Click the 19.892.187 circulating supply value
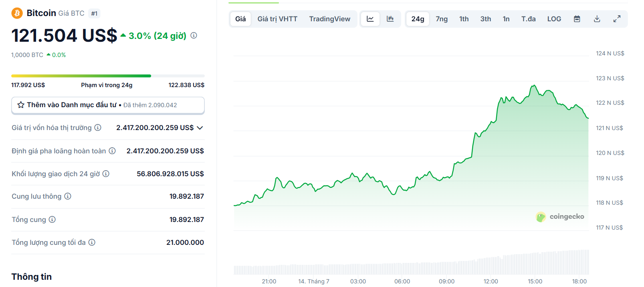 [x=187, y=196]
